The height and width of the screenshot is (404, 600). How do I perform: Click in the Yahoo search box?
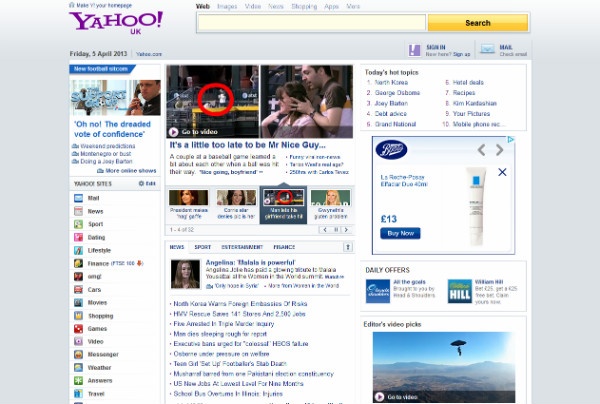pyautogui.click(x=311, y=23)
